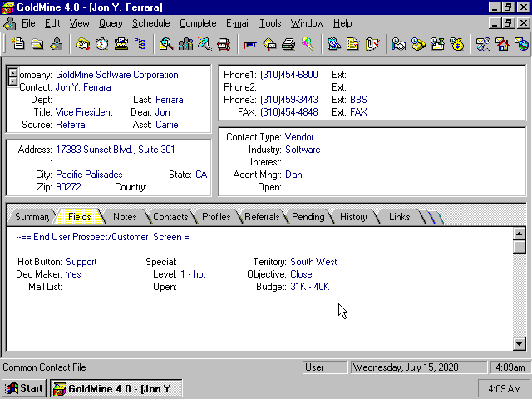Open the File menu

(28, 23)
